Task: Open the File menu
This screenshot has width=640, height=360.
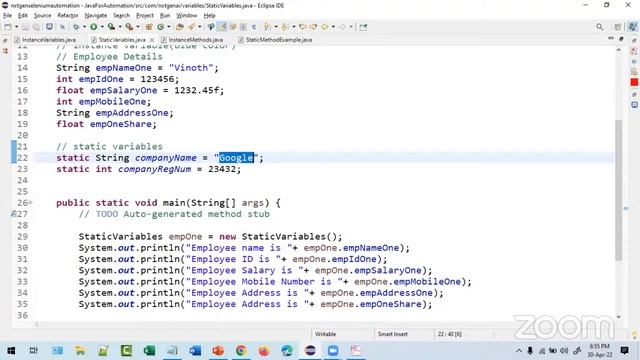Action: 7,16
